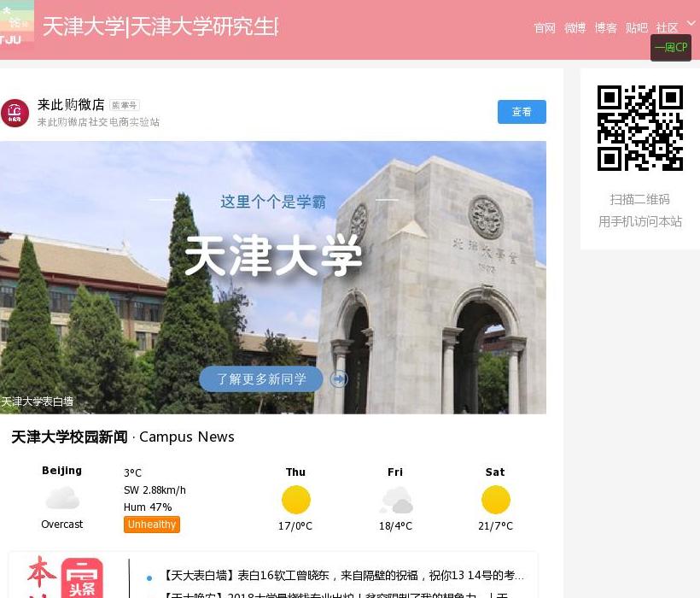Open the 博客 nav link
The image size is (700, 598).
pos(606,28)
